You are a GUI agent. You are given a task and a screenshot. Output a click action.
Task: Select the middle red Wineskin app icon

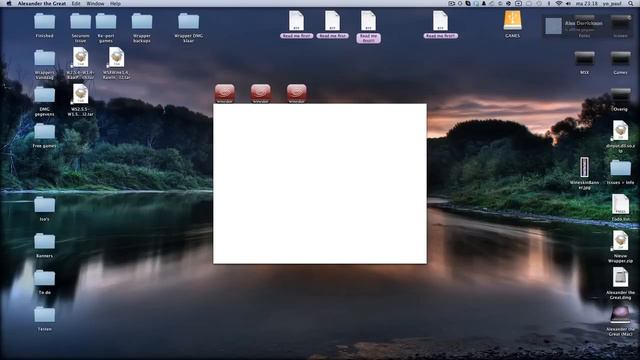(x=260, y=93)
